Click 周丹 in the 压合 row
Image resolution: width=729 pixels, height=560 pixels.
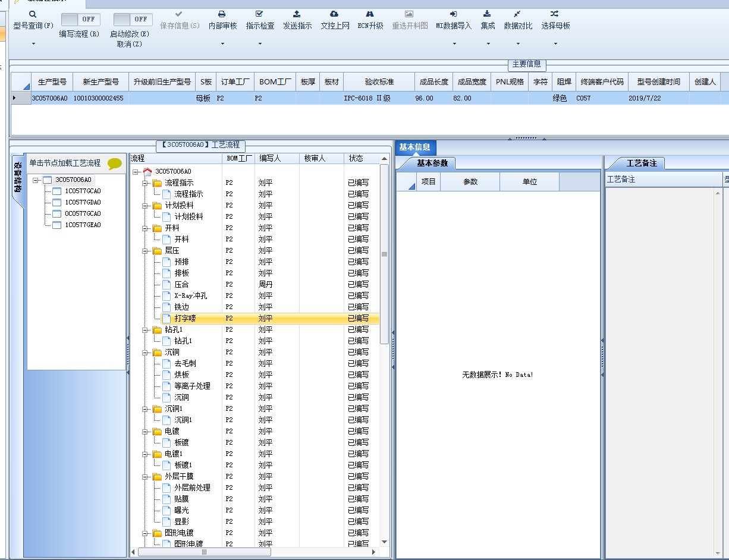266,284
